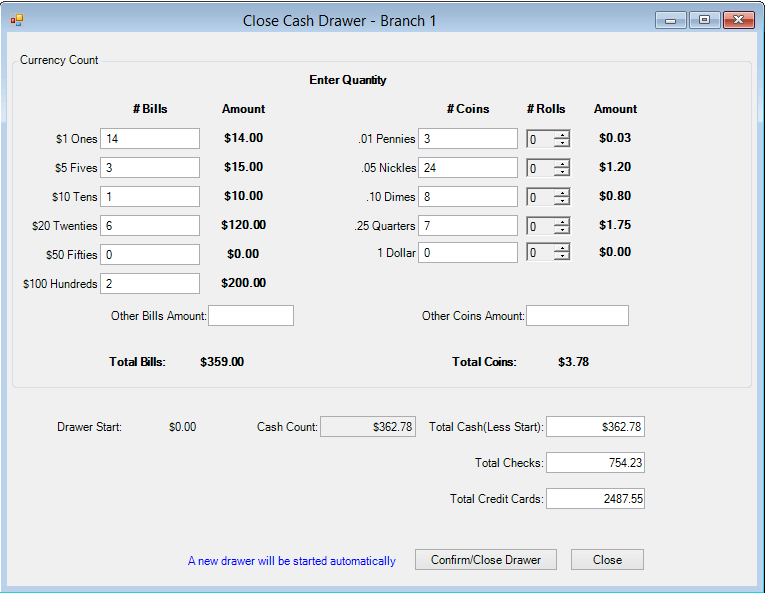765x593 pixels.
Task: Focus the $1 Ones bills quantity field
Action: (150, 139)
